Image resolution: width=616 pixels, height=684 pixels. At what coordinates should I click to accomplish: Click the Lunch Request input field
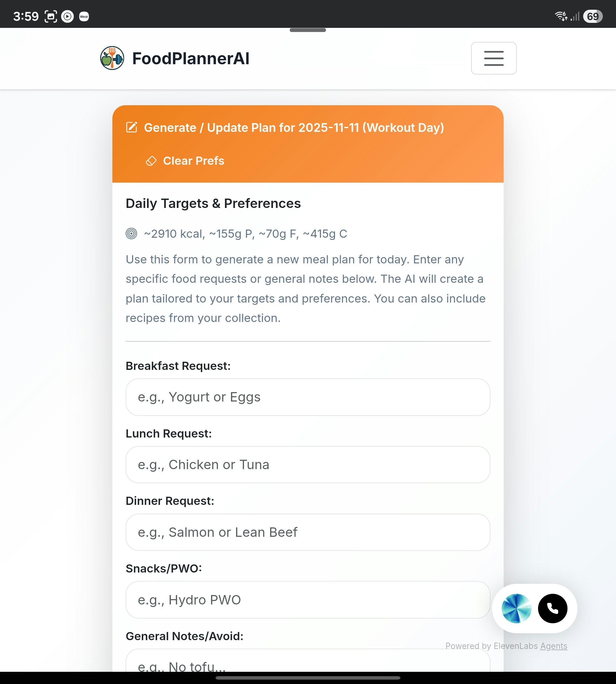308,464
